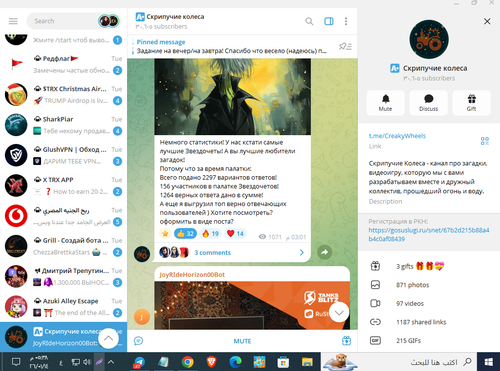
Task: Open the Windows Start menu
Action: point(488,362)
